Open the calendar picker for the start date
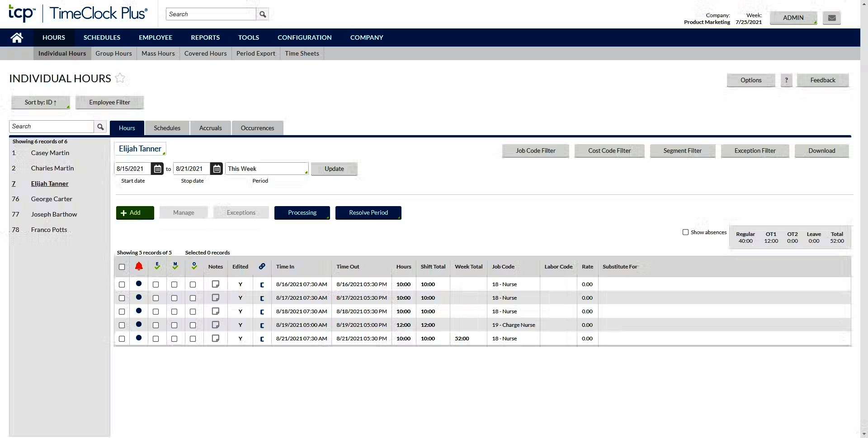868x438 pixels. click(157, 169)
